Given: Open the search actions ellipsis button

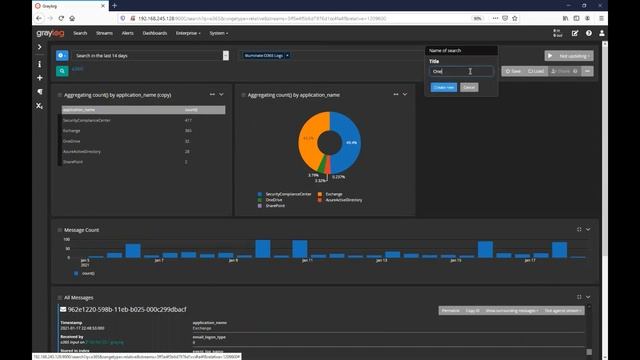Looking at the screenshot, I should [587, 71].
